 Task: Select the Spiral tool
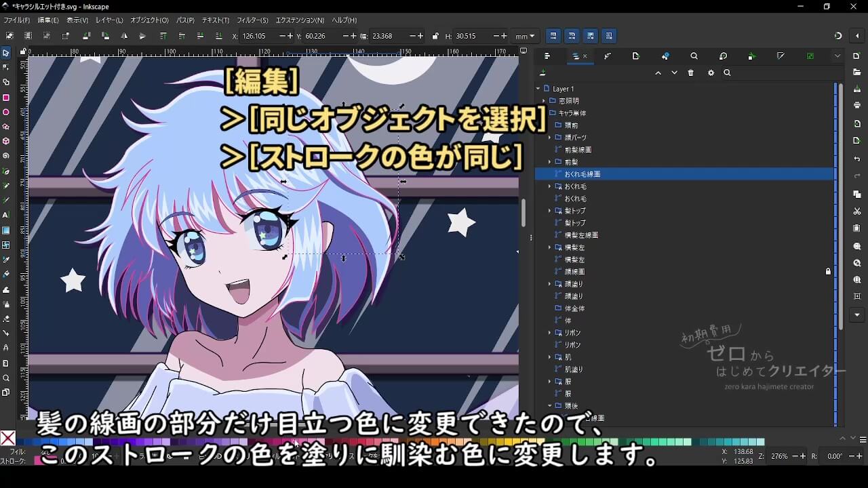[6, 156]
